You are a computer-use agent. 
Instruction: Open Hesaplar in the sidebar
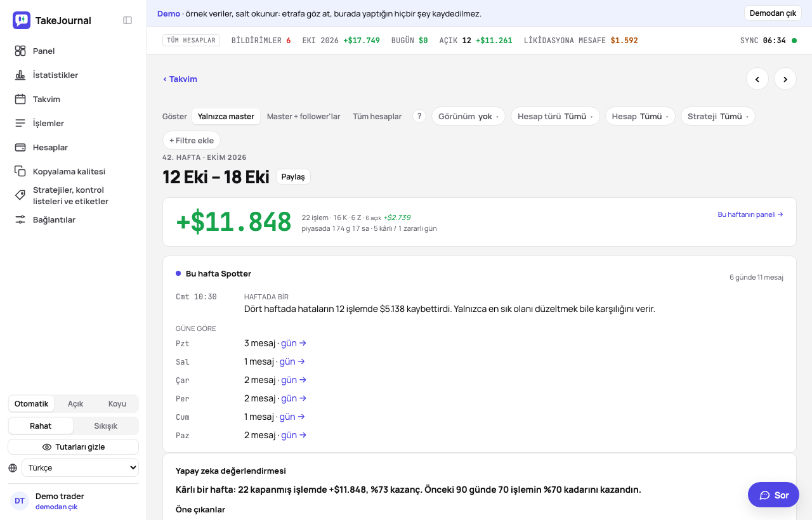pos(73,147)
